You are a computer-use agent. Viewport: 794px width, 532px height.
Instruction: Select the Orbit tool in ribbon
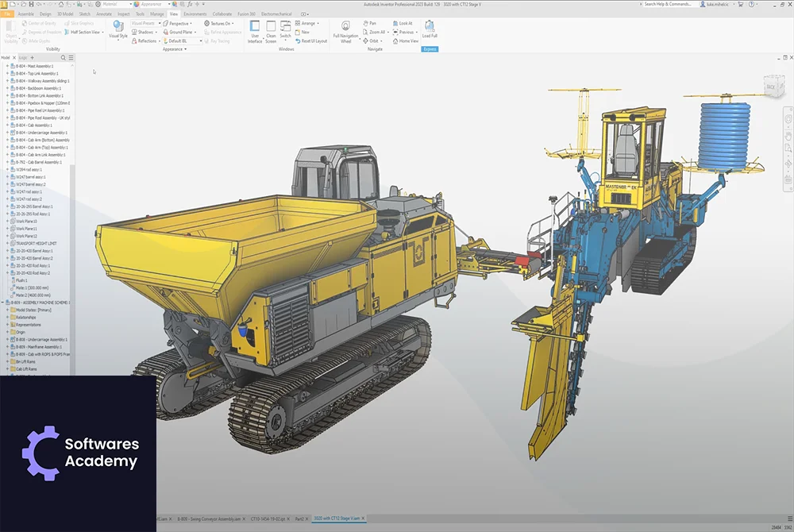pyautogui.click(x=371, y=41)
